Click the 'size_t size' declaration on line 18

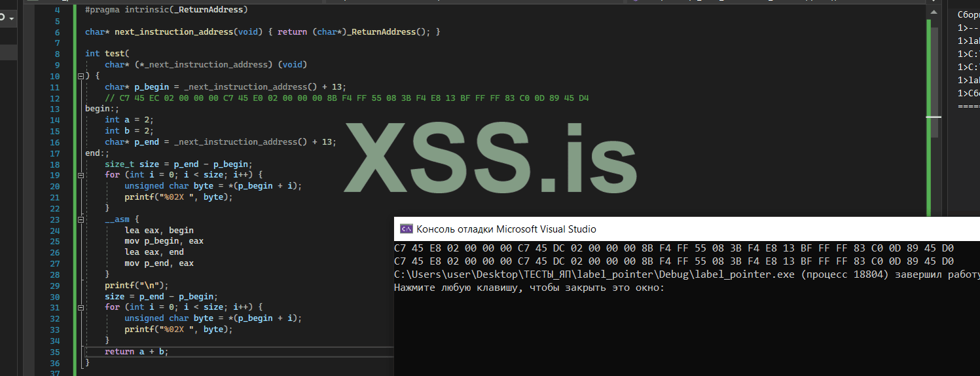click(178, 164)
